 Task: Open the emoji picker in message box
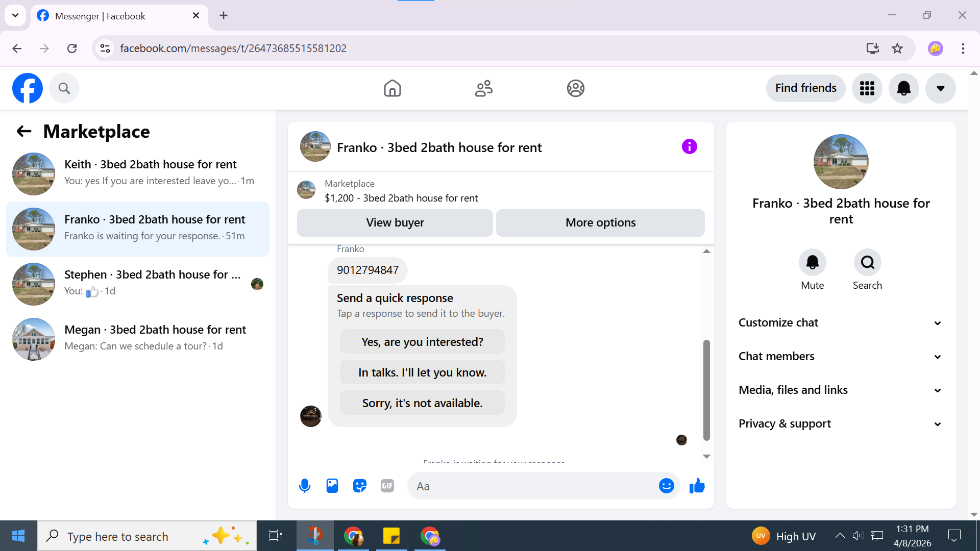click(666, 486)
